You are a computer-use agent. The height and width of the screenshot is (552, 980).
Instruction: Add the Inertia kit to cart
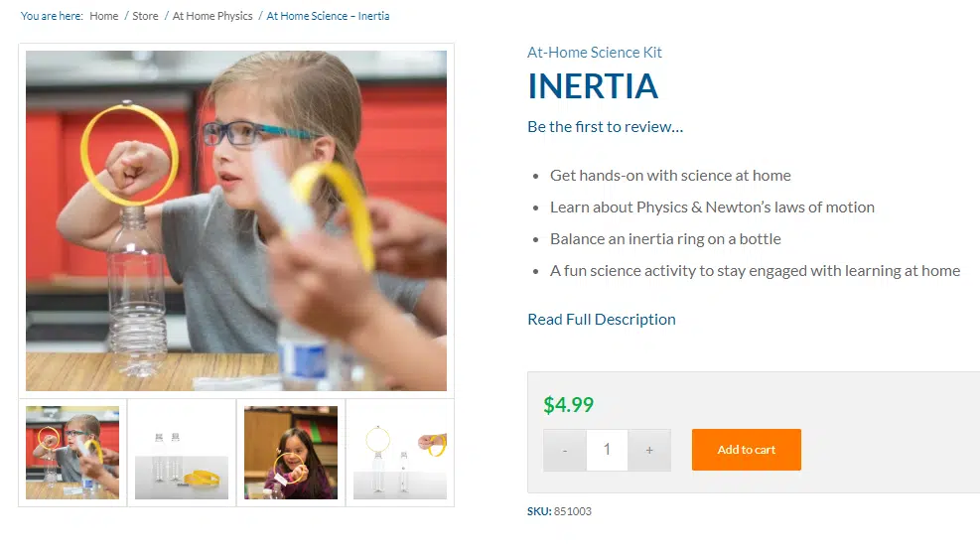pyautogui.click(x=747, y=450)
